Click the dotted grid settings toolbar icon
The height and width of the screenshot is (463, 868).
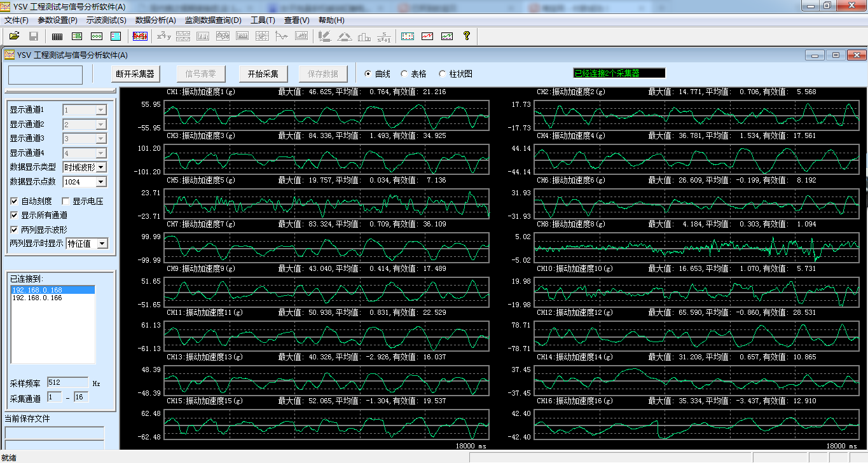[x=408, y=36]
